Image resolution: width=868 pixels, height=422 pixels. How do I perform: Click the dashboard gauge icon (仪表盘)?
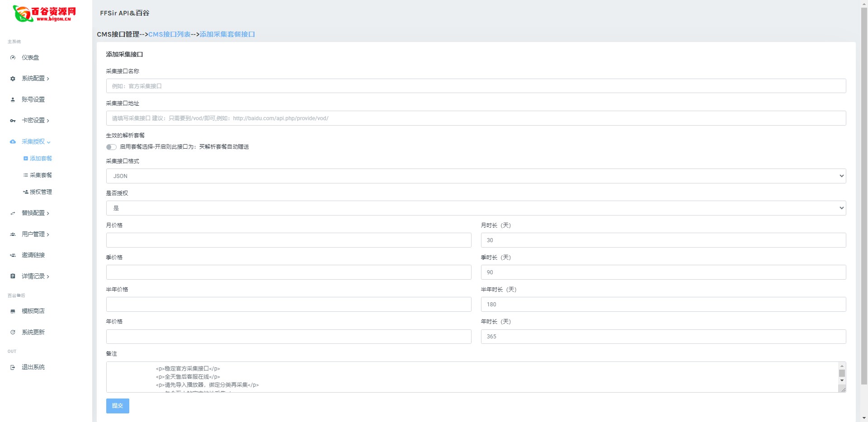point(13,58)
